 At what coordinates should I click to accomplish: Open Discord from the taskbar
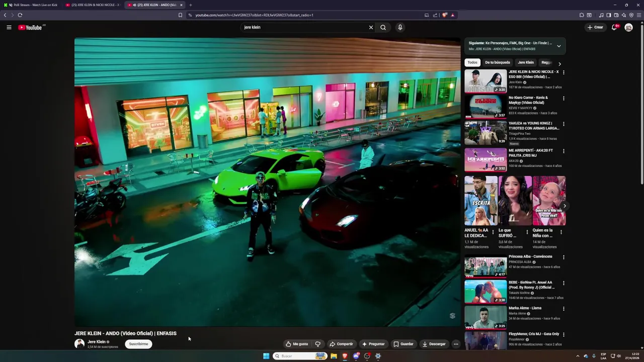pos(356,356)
